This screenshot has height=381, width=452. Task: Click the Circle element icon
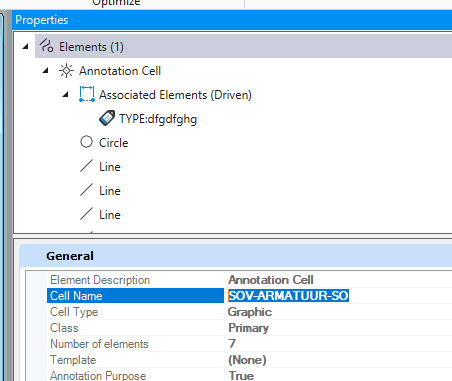(x=86, y=142)
